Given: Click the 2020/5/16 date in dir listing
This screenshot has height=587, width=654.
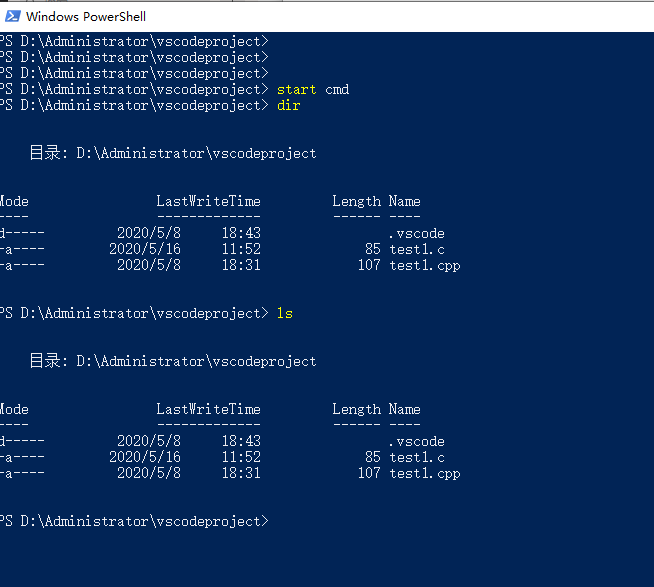Looking at the screenshot, I should 145,249.
